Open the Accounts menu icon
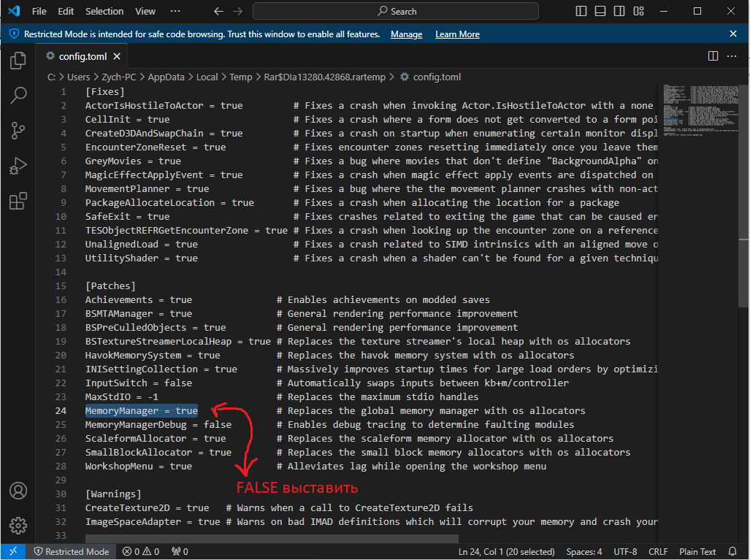The width and height of the screenshot is (750, 560). tap(18, 491)
